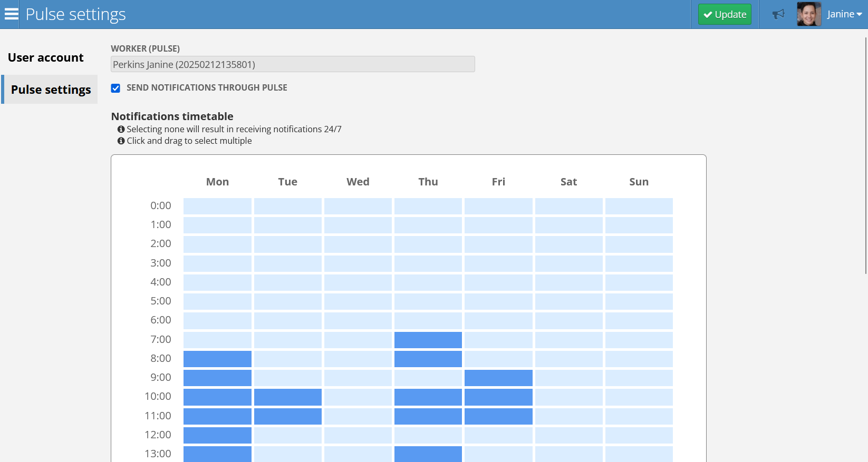Toggle Monday 0:00 time slot
This screenshot has height=462, width=868.
click(x=217, y=206)
